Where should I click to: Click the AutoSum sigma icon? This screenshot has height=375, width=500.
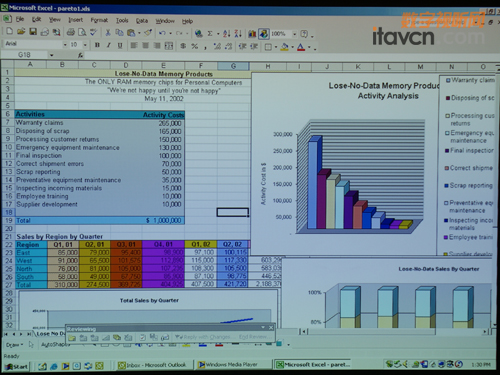click(x=210, y=33)
